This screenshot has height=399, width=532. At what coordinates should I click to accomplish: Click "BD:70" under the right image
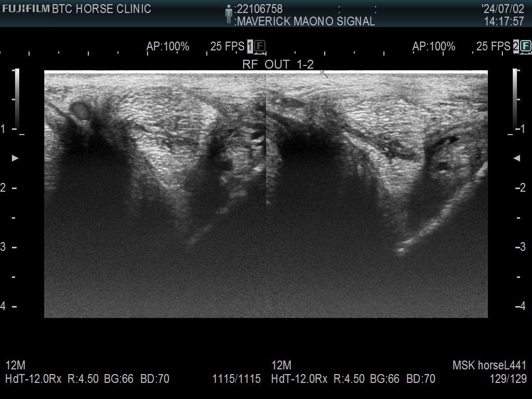[x=421, y=379]
